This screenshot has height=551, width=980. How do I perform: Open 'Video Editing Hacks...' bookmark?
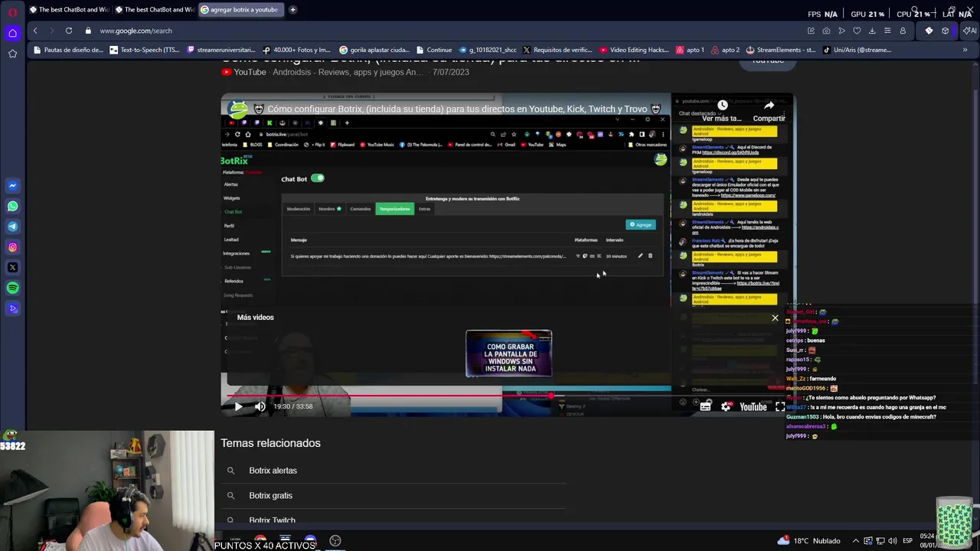[x=635, y=50]
